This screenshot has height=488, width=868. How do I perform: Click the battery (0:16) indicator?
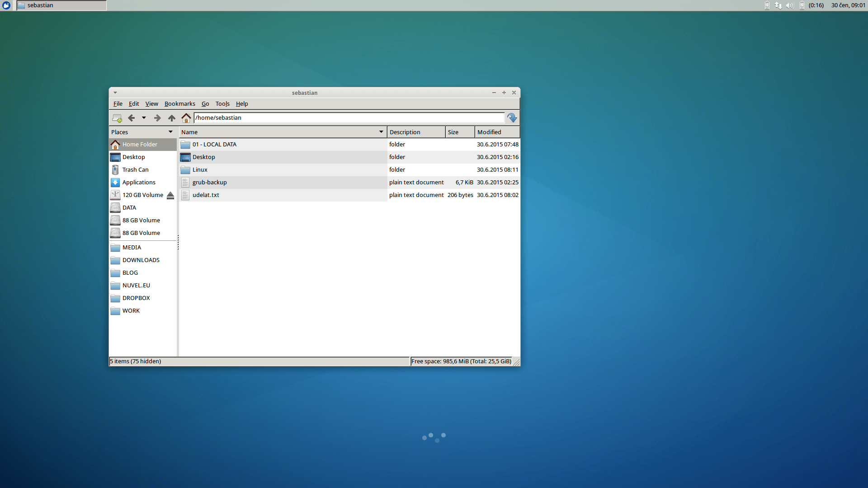(x=811, y=5)
